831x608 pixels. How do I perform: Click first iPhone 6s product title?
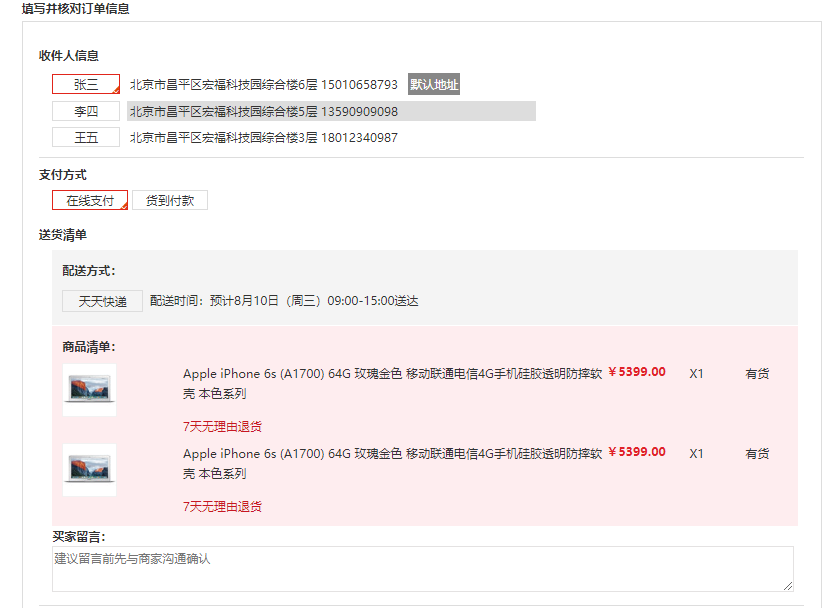(393, 384)
